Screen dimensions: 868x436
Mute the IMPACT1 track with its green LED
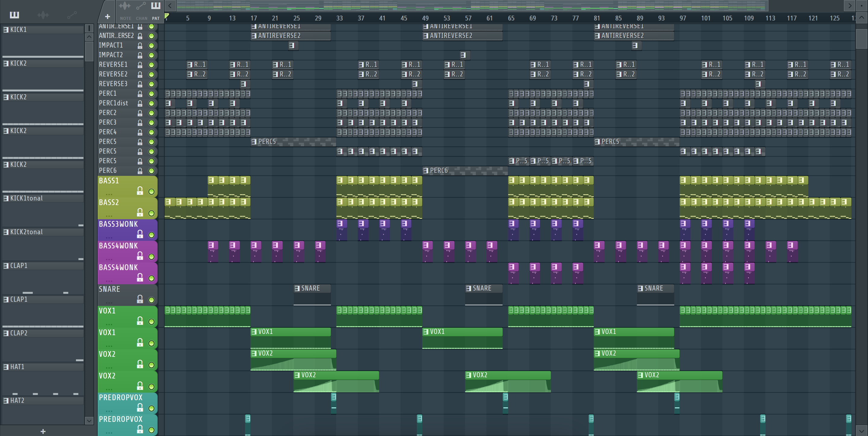[x=152, y=45]
